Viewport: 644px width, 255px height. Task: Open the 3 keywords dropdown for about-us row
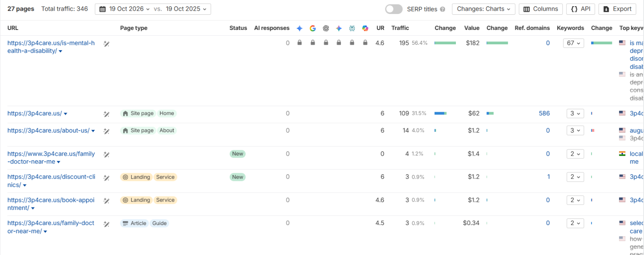click(x=575, y=131)
